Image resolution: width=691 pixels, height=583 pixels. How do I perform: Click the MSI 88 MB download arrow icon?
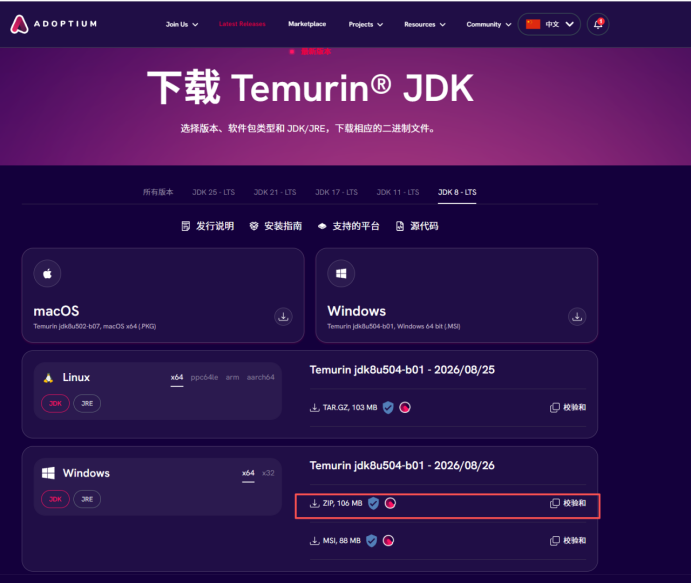tap(315, 541)
